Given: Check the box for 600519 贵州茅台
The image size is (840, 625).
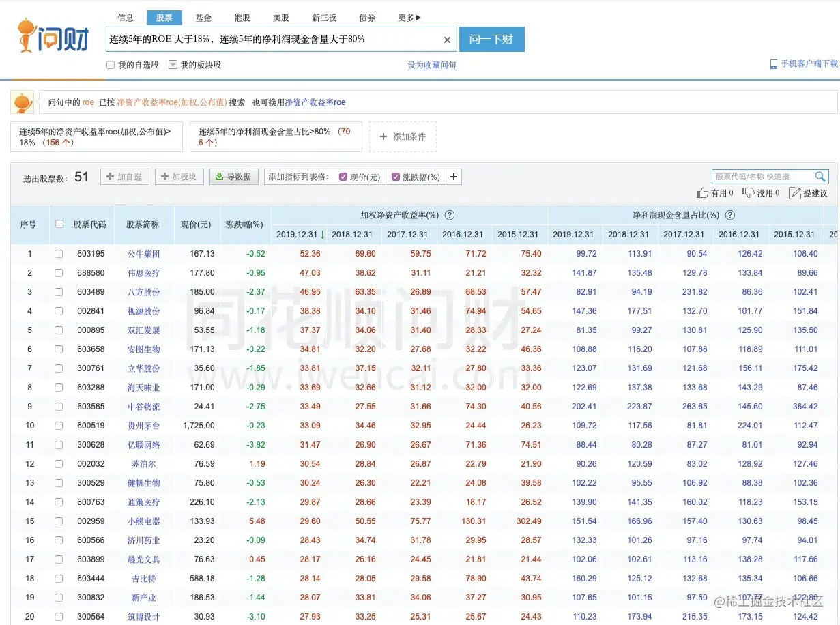Looking at the screenshot, I should 59,426.
